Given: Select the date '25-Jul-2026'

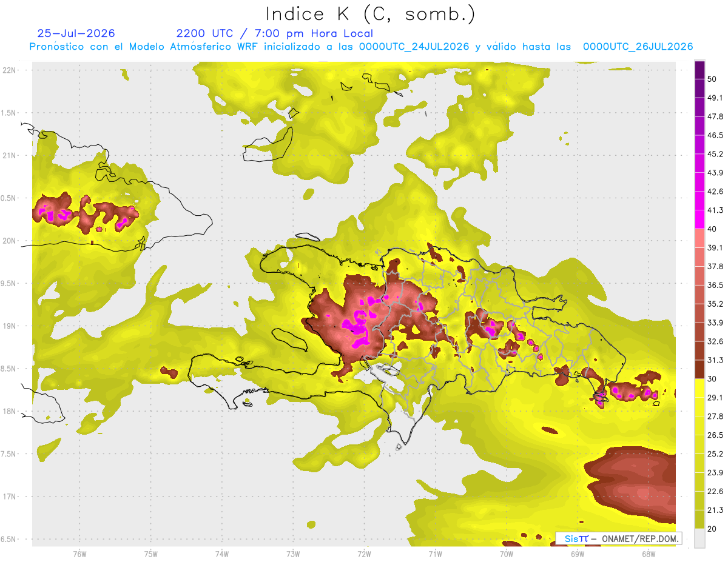Looking at the screenshot, I should 76,33.
